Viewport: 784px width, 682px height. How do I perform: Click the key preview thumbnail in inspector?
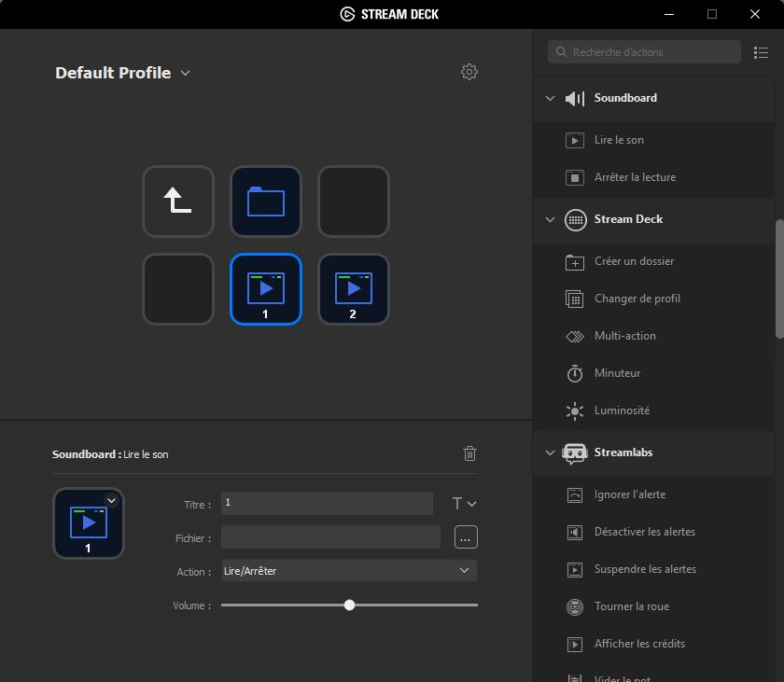click(x=89, y=523)
